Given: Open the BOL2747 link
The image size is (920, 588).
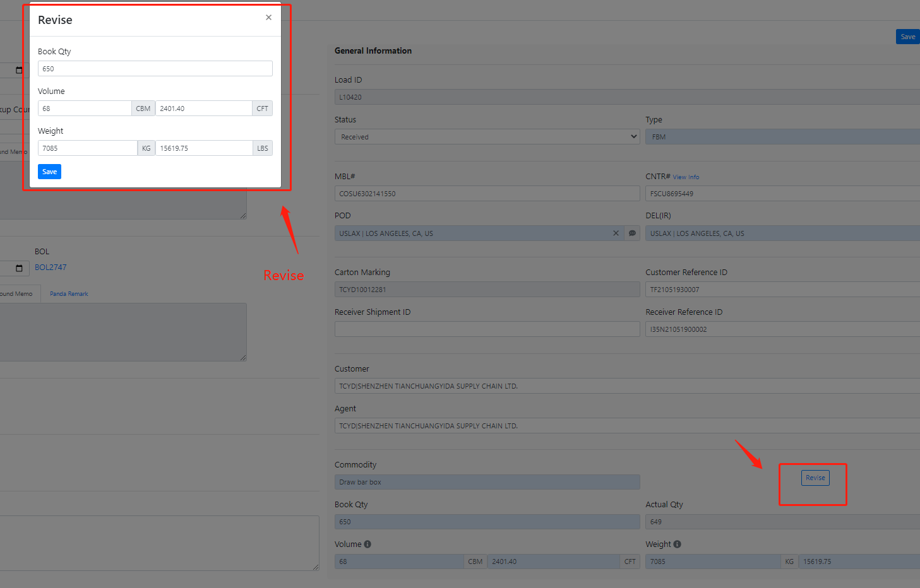Looking at the screenshot, I should [x=51, y=268].
